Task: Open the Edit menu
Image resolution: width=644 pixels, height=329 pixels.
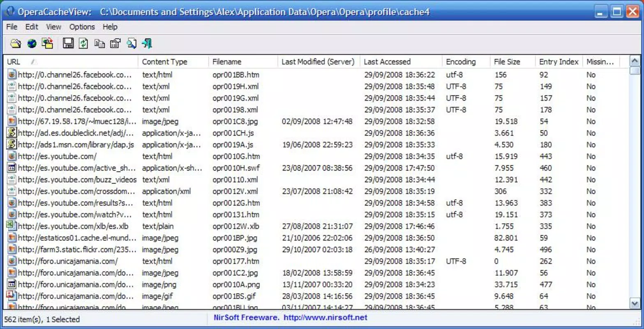Action: pyautogui.click(x=32, y=27)
